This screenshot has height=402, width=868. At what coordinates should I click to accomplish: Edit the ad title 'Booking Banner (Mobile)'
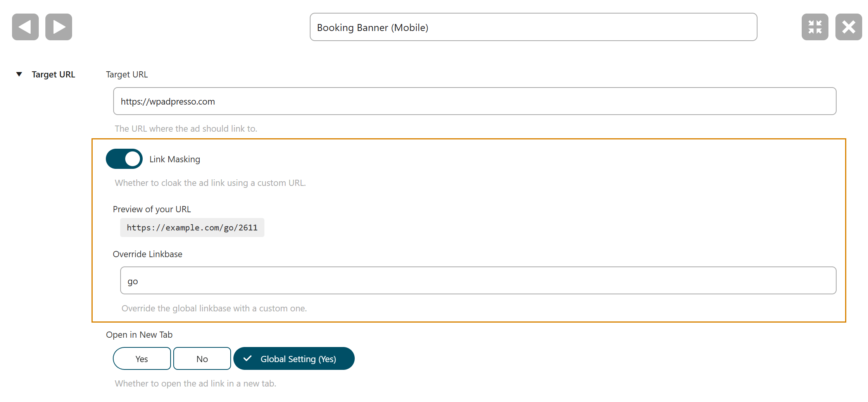point(533,27)
